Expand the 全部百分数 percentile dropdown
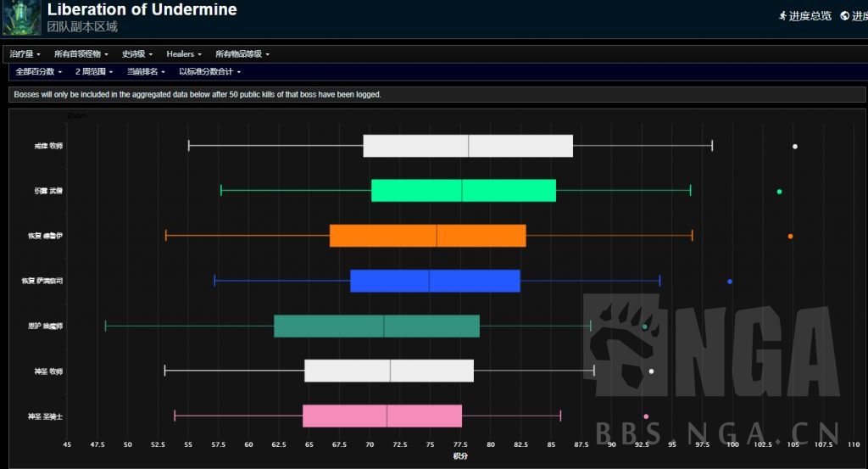868x469 pixels. 39,72
